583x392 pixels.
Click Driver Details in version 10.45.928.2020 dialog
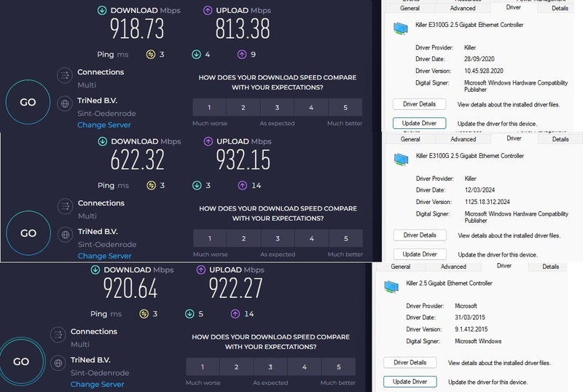pos(420,104)
